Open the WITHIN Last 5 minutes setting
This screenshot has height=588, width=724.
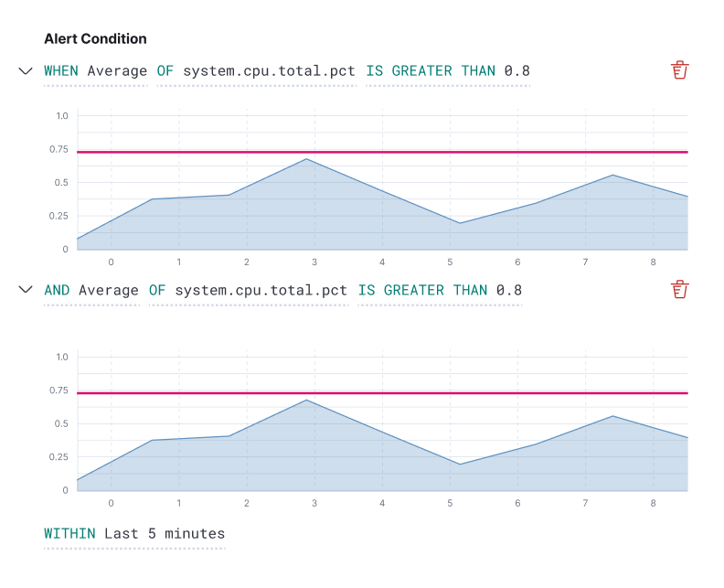tap(134, 534)
